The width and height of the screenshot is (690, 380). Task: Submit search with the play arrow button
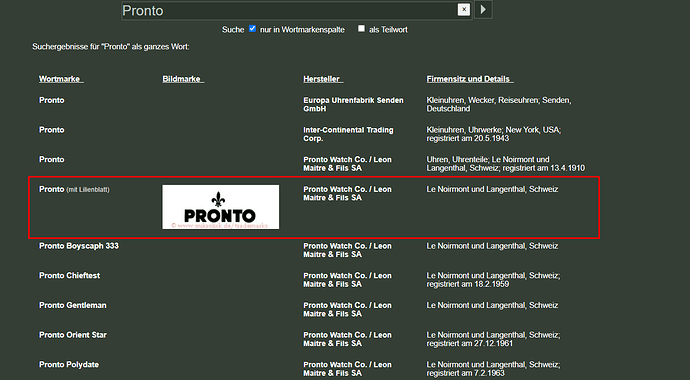(x=483, y=9)
